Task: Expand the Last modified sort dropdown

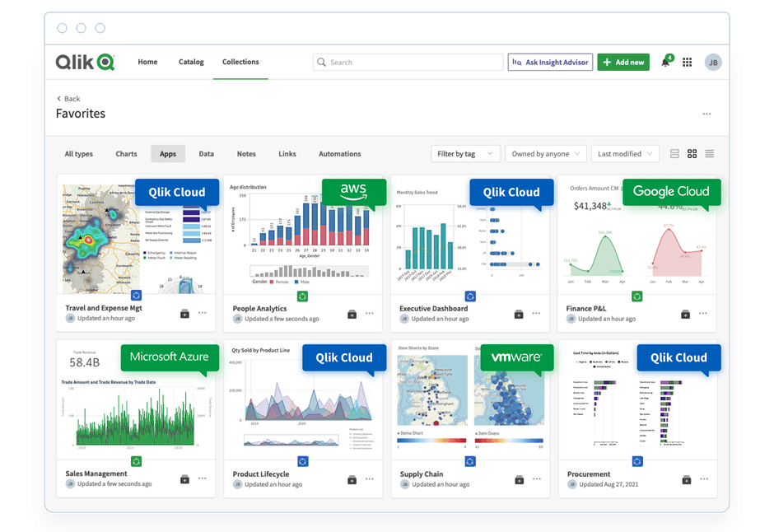Action: coord(626,154)
